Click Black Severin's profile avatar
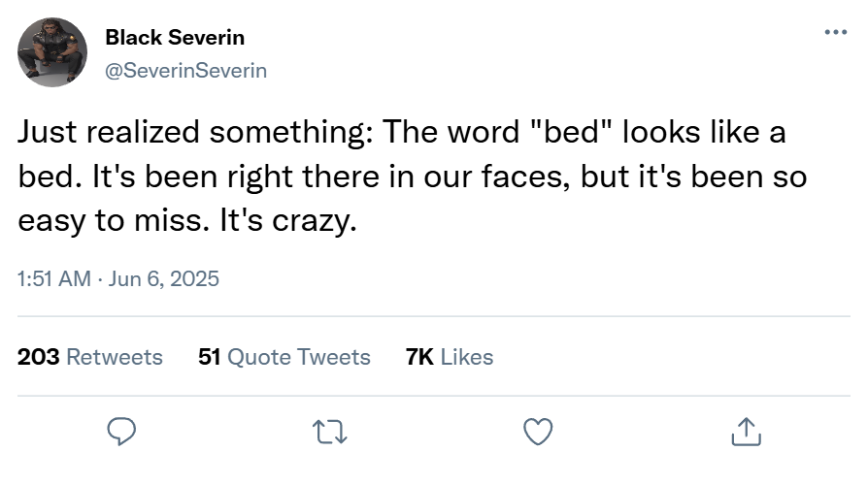This screenshot has height=484, width=868. [52, 52]
